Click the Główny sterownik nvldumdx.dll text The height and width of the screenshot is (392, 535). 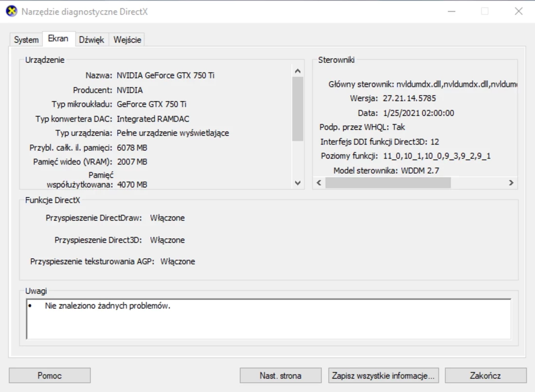[x=457, y=84]
